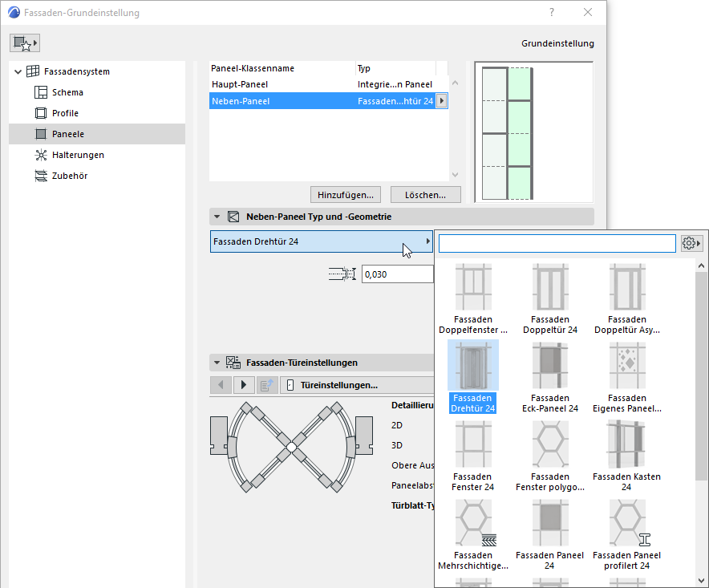Click the Neben-Paneel geometry section icon

[x=233, y=217]
